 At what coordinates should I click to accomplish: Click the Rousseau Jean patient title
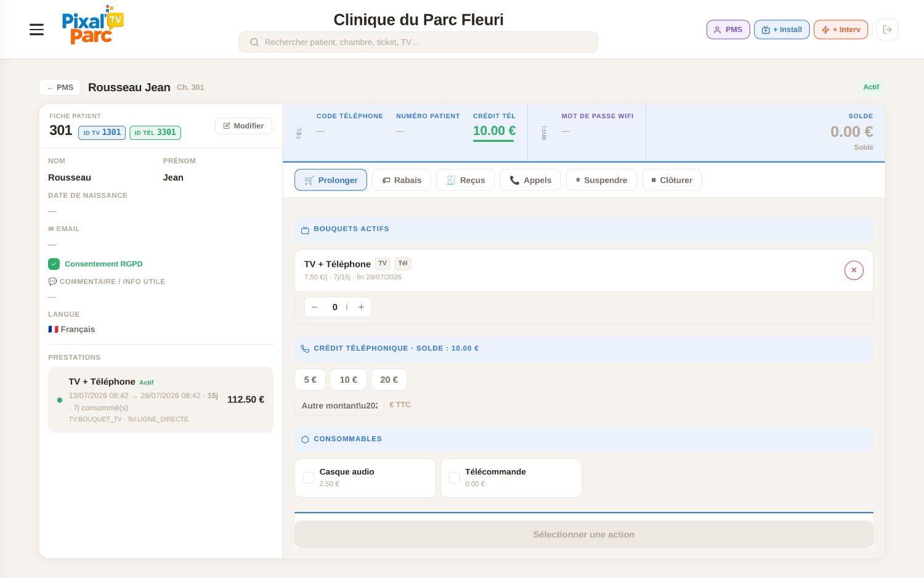coord(129,88)
